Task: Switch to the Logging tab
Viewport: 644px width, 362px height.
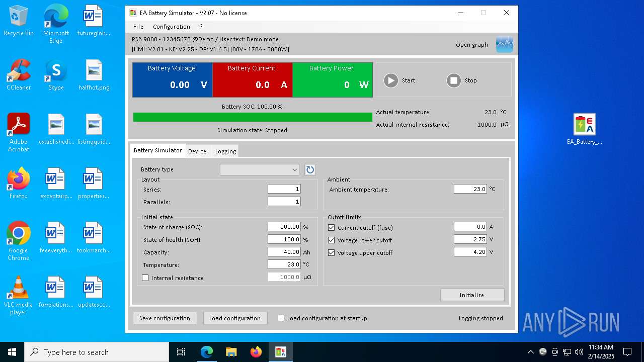Action: 225,151
